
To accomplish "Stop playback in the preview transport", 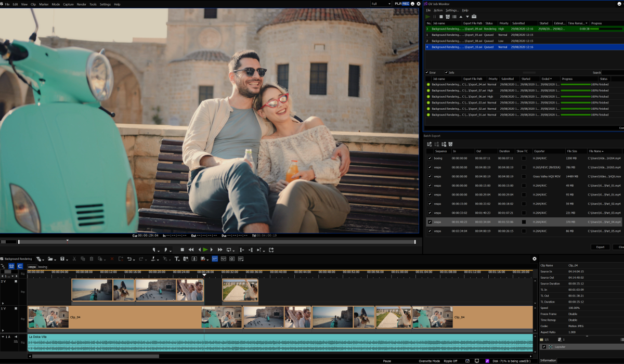I will [182, 250].
